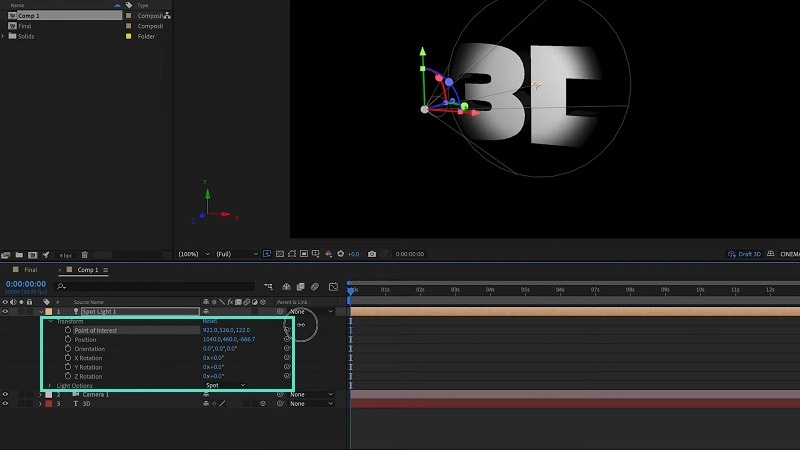The height and width of the screenshot is (450, 800).
Task: Hide Camera 1 layer eye
Action: pos(5,394)
